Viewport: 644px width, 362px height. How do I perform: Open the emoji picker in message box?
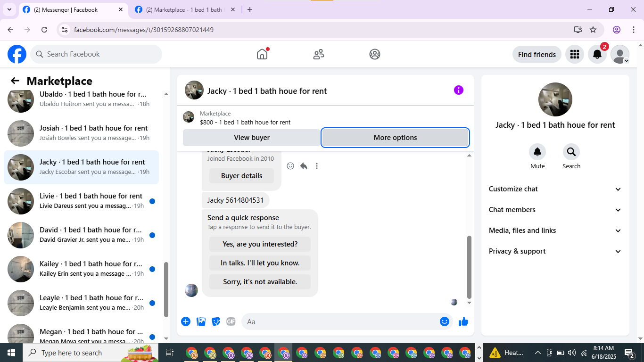coord(444,321)
